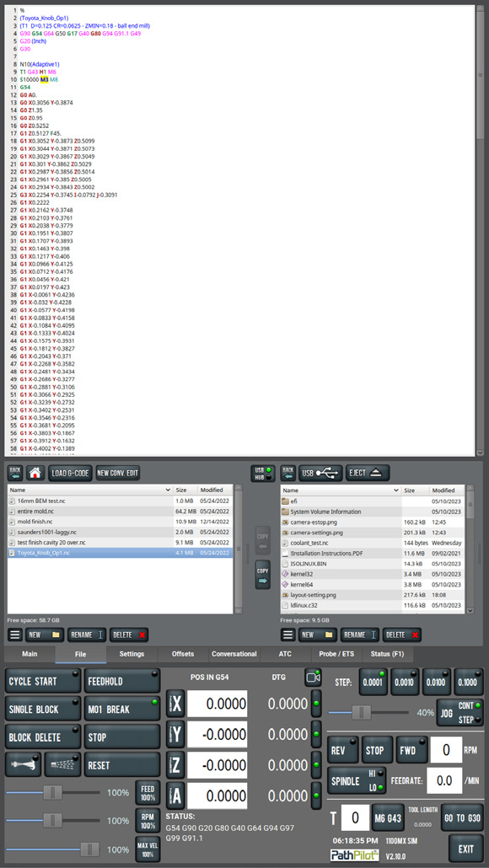Switch to the Offsets tab
Image resolution: width=489 pixels, height=868 pixels.
[x=183, y=654]
